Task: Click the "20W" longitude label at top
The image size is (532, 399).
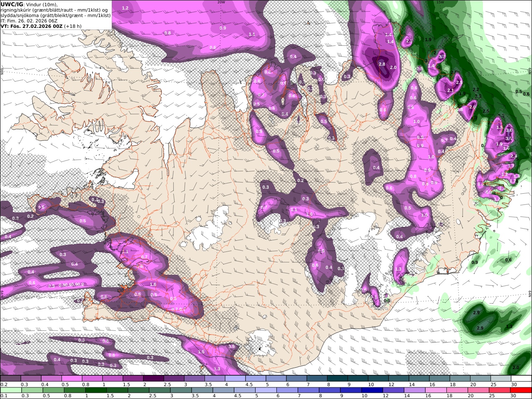Action: point(221,2)
